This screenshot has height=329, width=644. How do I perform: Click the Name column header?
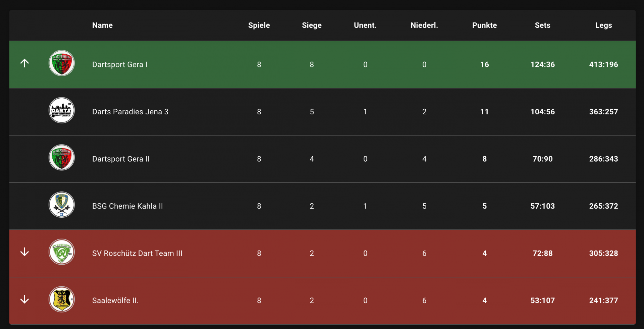click(102, 25)
